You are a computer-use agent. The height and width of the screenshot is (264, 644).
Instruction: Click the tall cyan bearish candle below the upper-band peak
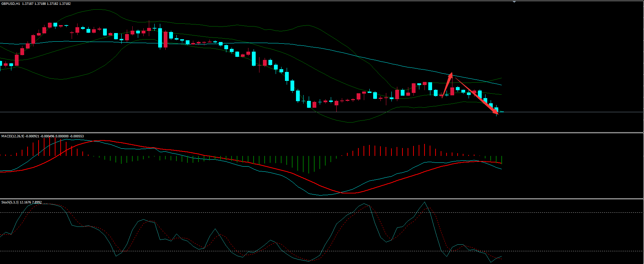pyautogui.click(x=160, y=38)
